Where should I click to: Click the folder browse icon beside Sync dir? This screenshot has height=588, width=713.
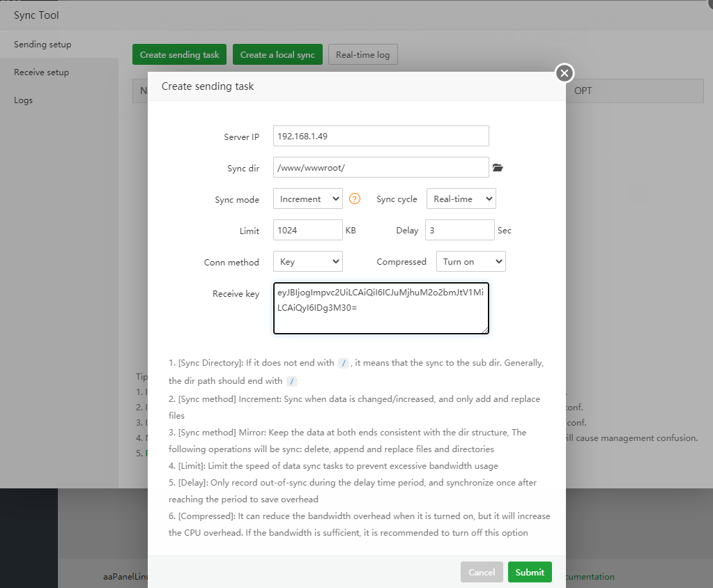(497, 168)
